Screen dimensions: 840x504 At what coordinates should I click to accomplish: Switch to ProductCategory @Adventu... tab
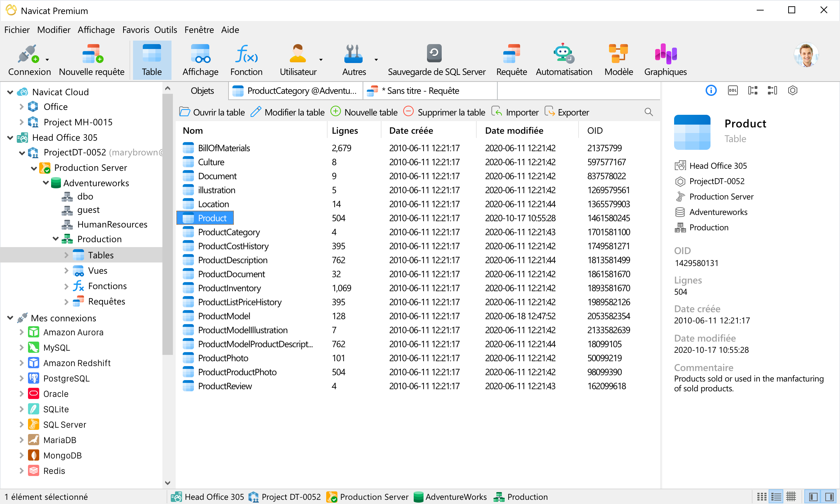(296, 91)
